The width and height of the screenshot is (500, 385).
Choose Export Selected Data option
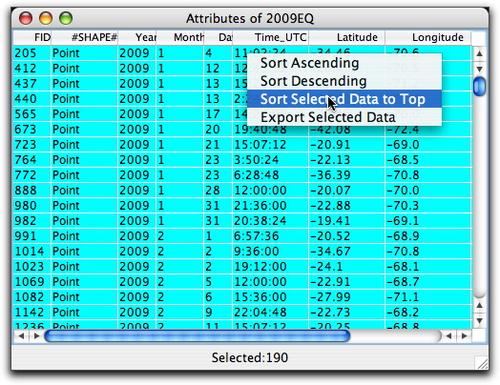(x=344, y=117)
